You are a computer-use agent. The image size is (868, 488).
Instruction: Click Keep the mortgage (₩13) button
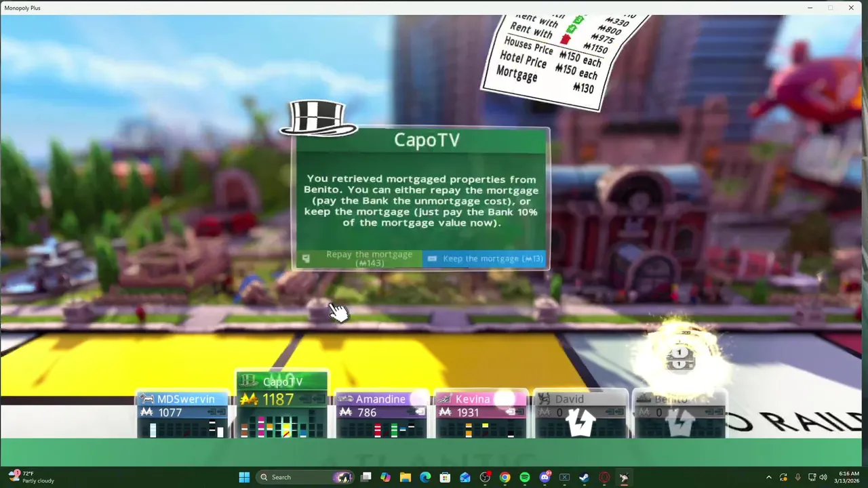click(485, 258)
